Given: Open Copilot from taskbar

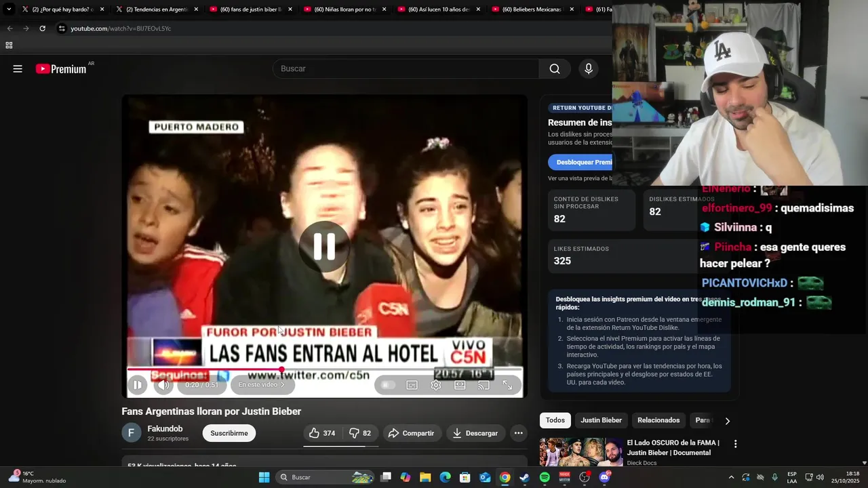Looking at the screenshot, I should [x=406, y=477].
